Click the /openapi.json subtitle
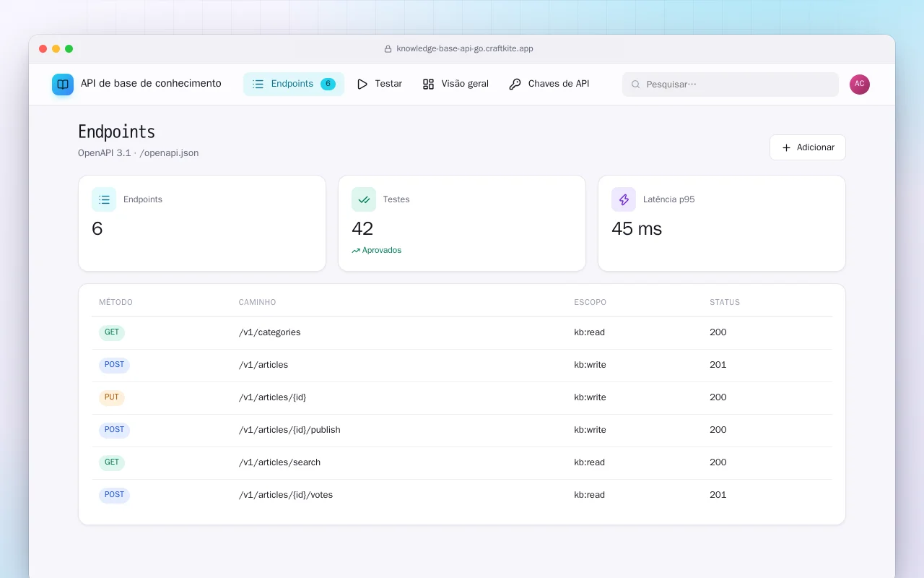 [x=169, y=153]
